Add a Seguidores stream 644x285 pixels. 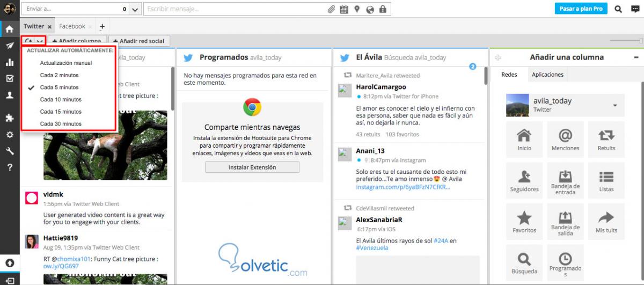pos(524,181)
